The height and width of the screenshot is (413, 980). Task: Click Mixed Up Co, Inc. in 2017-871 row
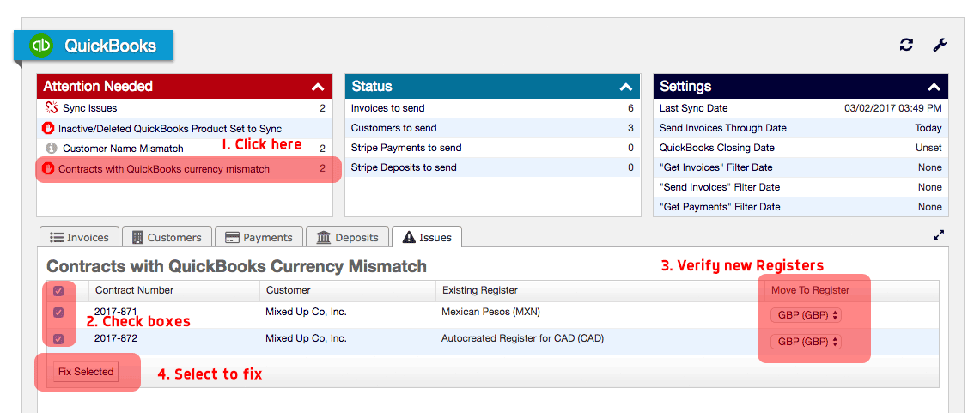307,312
